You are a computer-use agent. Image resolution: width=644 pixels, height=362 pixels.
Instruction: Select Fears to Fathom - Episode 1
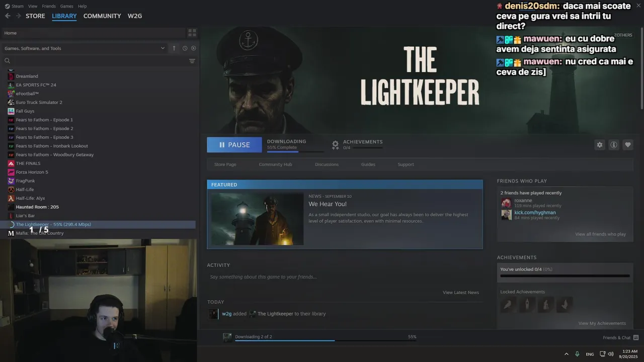[x=44, y=120]
